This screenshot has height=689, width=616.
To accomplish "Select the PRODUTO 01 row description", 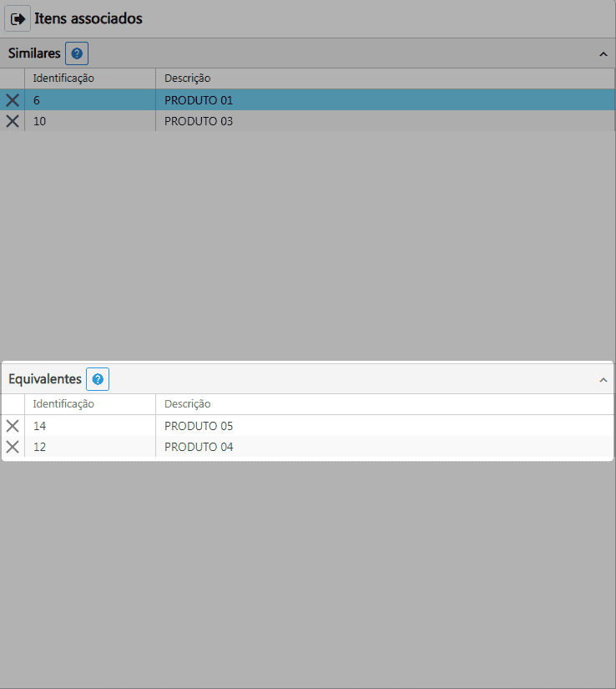I will pos(199,100).
